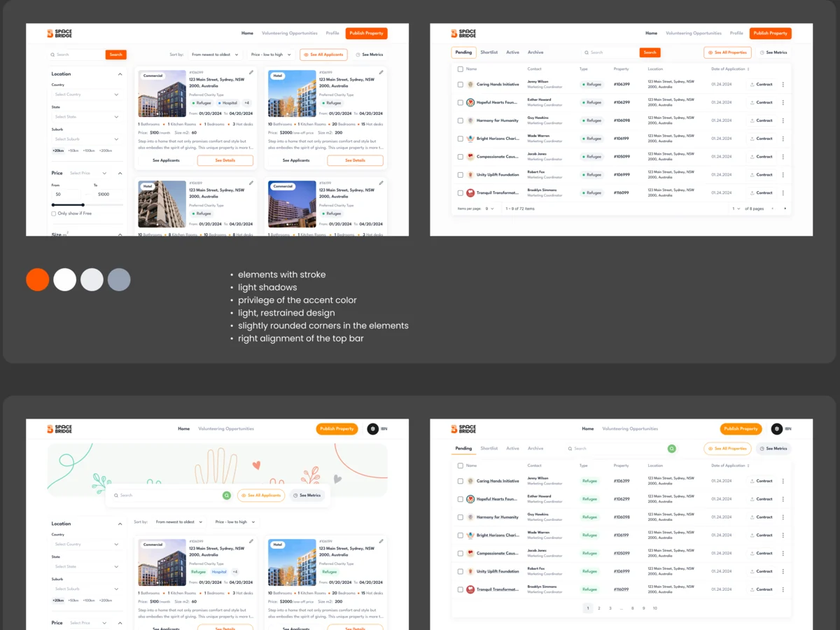Click Hopeful Hearts organization avatar in top-right mockup
Viewport: 840px width, 630px height.
[x=470, y=103]
